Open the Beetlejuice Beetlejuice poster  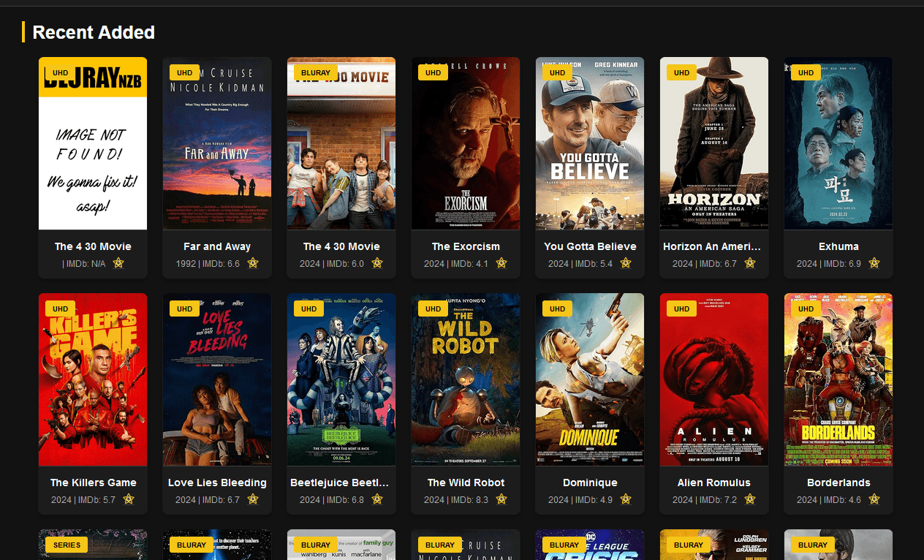coord(341,379)
